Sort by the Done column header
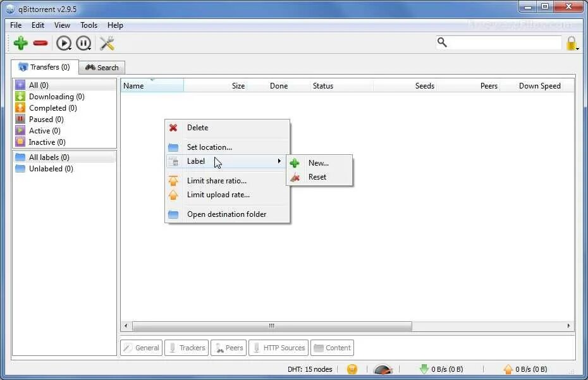Screen dimensions: 588x380 click(279, 86)
